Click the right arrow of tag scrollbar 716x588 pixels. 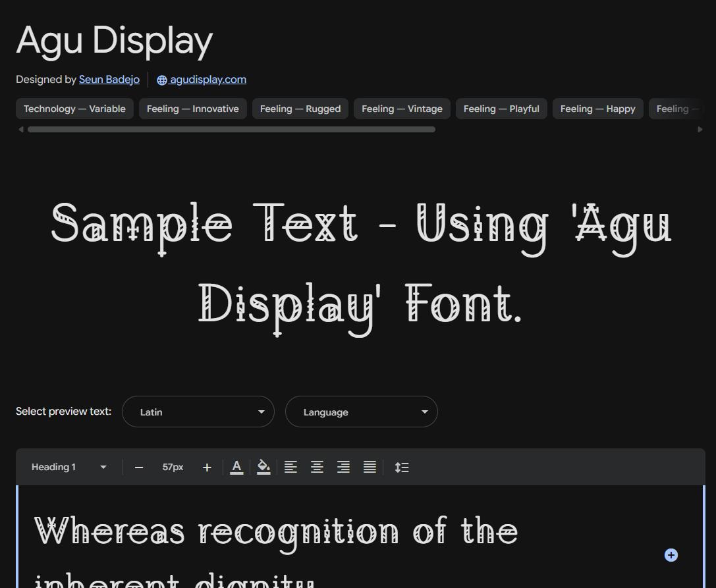[x=700, y=130]
